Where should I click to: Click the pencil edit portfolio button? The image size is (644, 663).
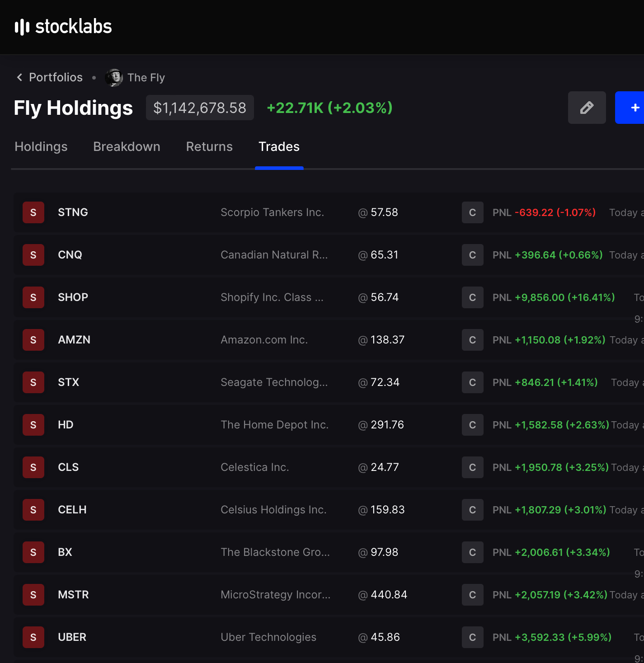point(587,108)
